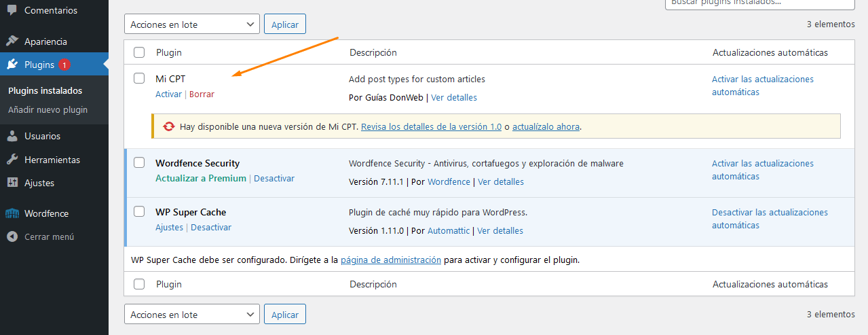Click the Herramientas wrench icon
Image resolution: width=868 pixels, height=335 pixels.
point(12,160)
